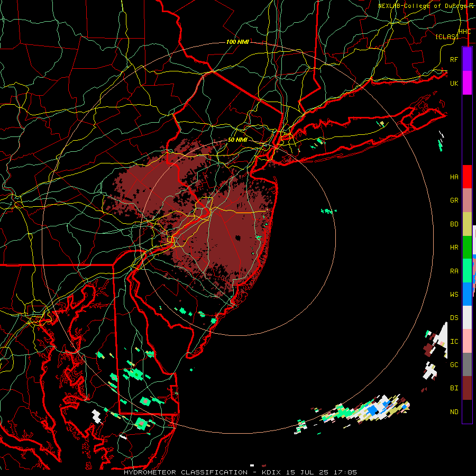
Task: Click the [CLAS] label
Action: (x=447, y=36)
